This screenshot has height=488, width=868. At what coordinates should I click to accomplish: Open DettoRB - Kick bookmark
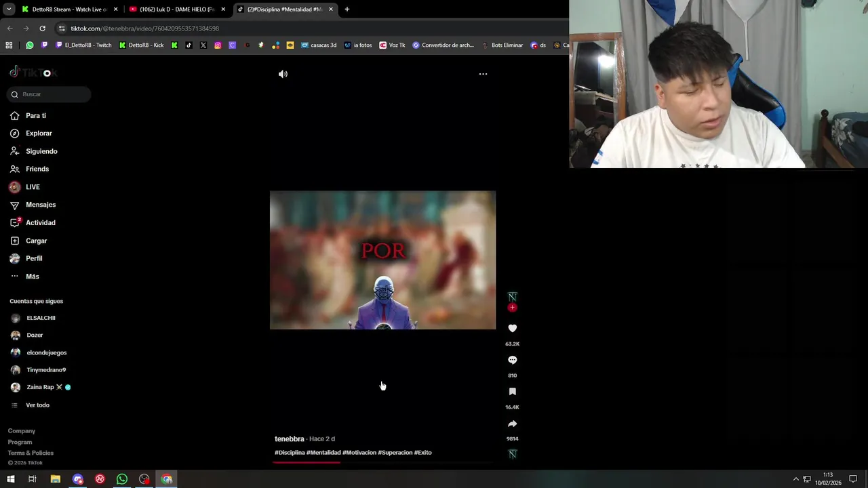tap(141, 45)
